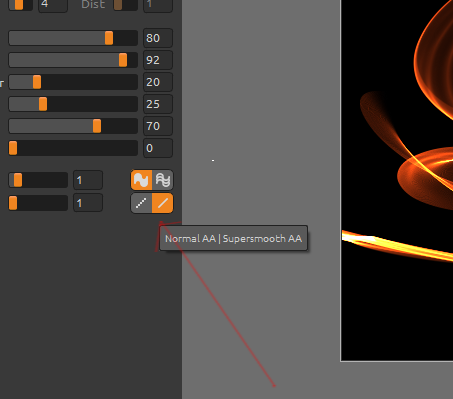Click the short slider beside the wave icons
The image size is (453, 399).
tap(38, 180)
